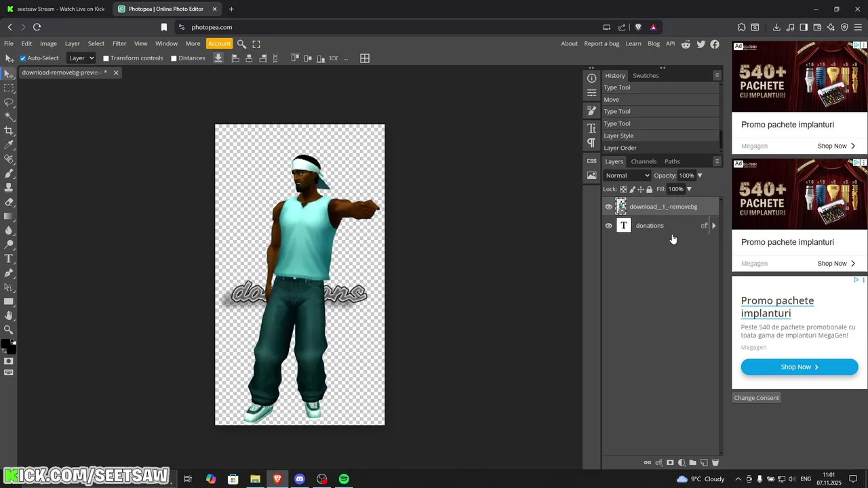Select the Rectangle Select tool
The image size is (868, 488).
point(9,88)
